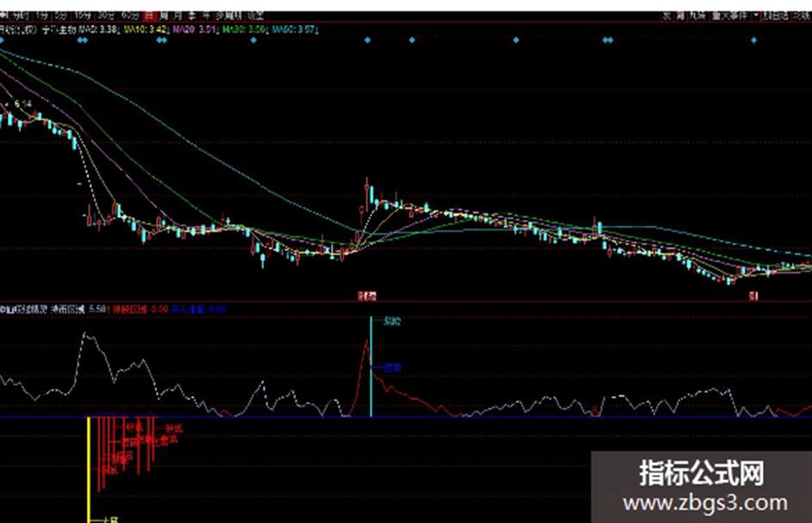Viewport: 812px width, 523px height.
Task: Click the tall cyan vertical signal line
Action: [371, 366]
